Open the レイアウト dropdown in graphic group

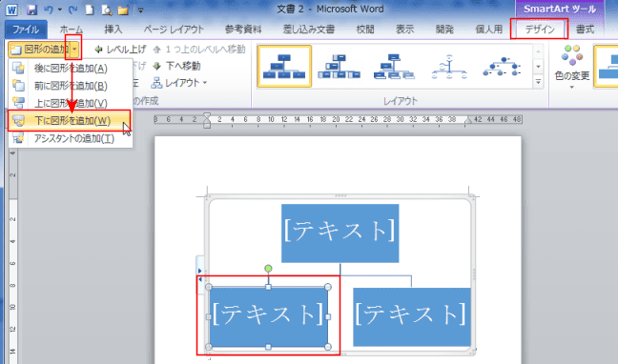pos(179,83)
